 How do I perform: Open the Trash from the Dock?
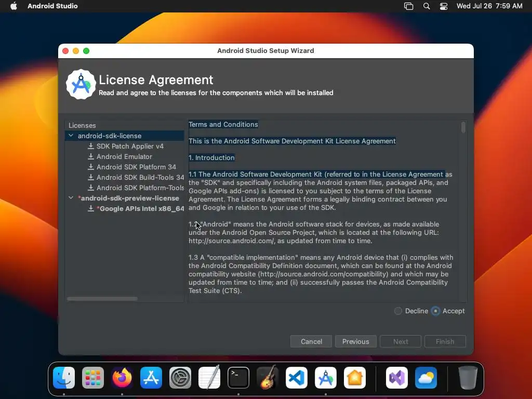[x=468, y=378]
